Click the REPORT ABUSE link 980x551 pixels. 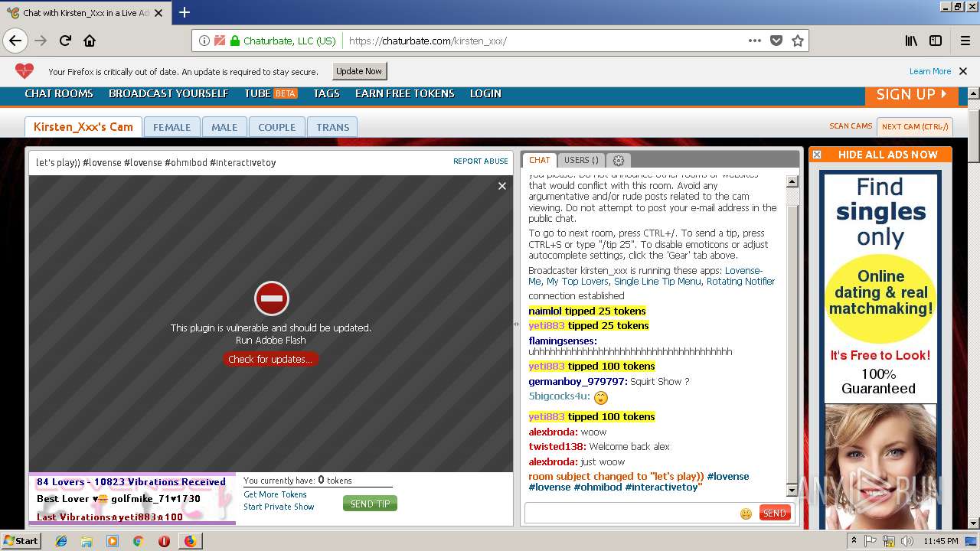click(481, 161)
